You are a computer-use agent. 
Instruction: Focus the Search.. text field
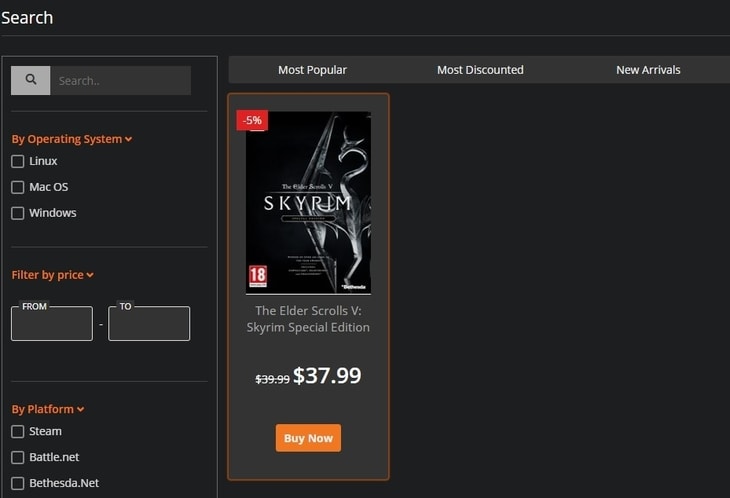pos(121,81)
